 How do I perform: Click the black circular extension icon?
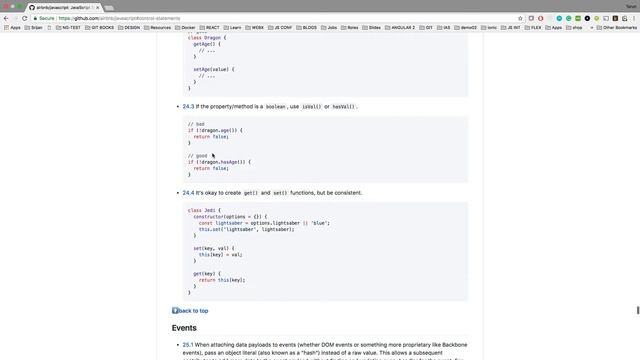(x=587, y=18)
